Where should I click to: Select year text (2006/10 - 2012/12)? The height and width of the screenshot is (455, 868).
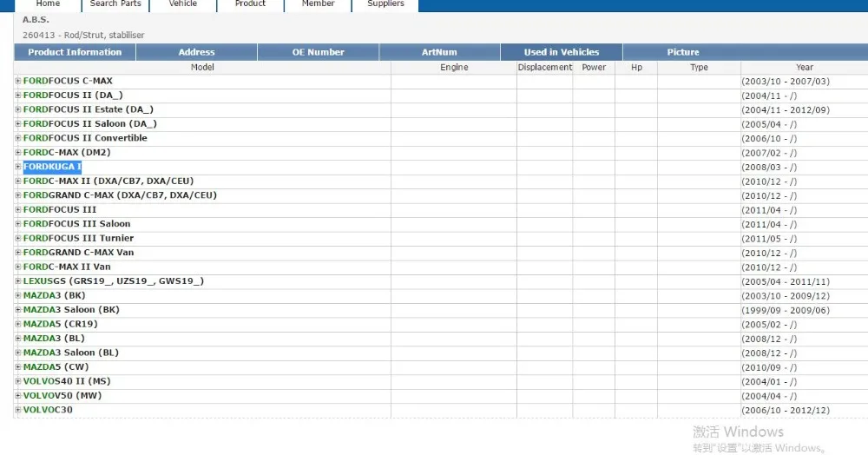point(786,411)
